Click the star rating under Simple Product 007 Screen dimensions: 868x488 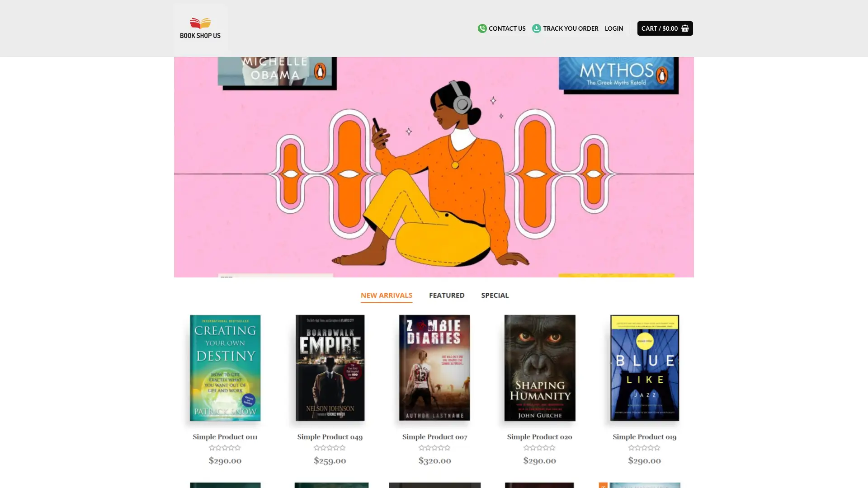click(434, 447)
